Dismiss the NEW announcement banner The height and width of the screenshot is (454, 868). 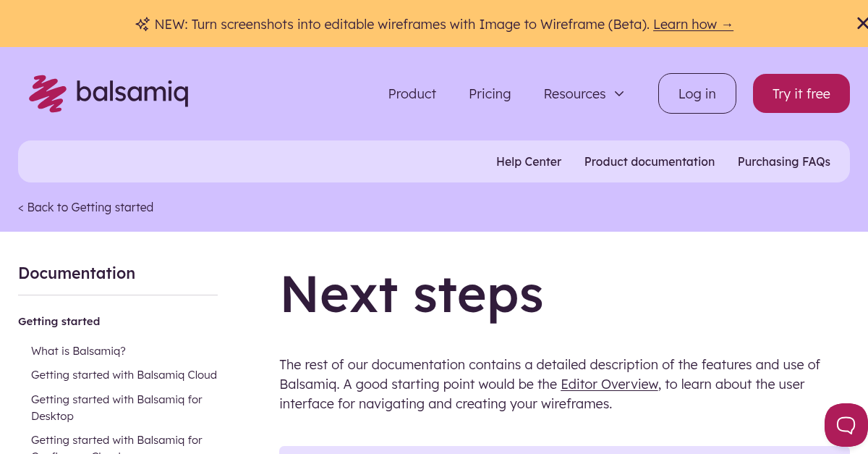point(863,23)
